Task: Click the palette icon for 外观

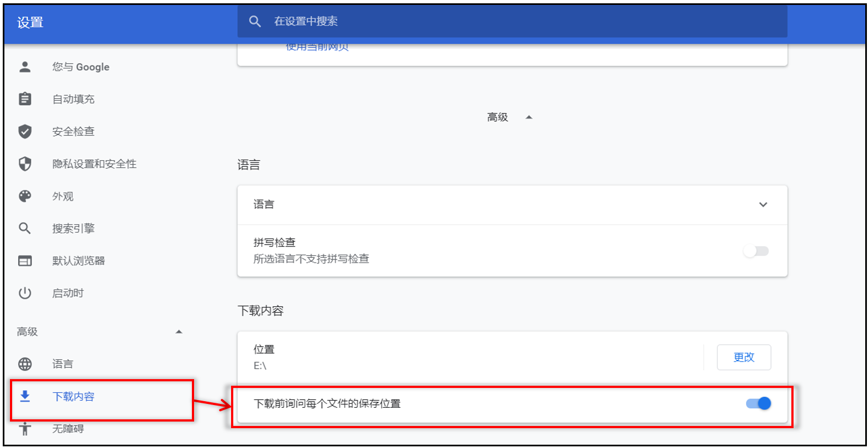Action: [25, 196]
